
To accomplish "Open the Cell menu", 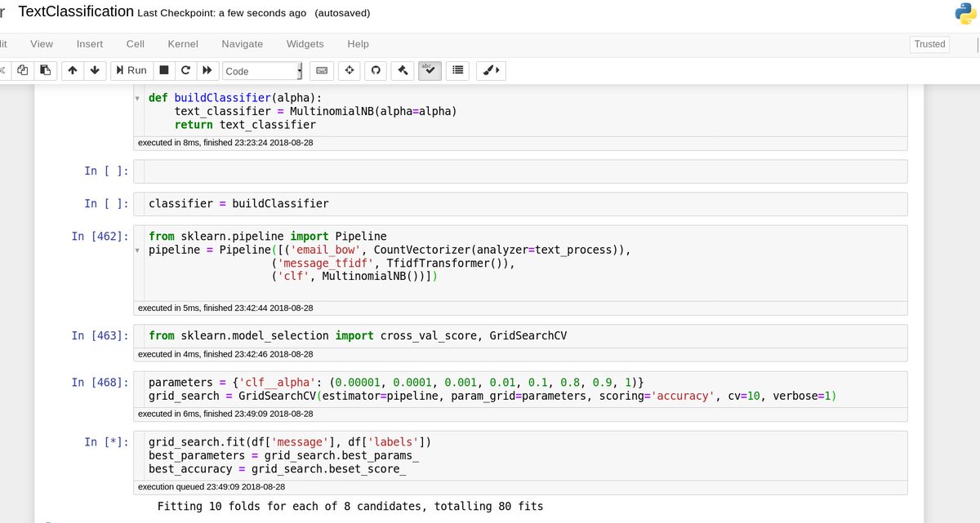I will coord(136,44).
